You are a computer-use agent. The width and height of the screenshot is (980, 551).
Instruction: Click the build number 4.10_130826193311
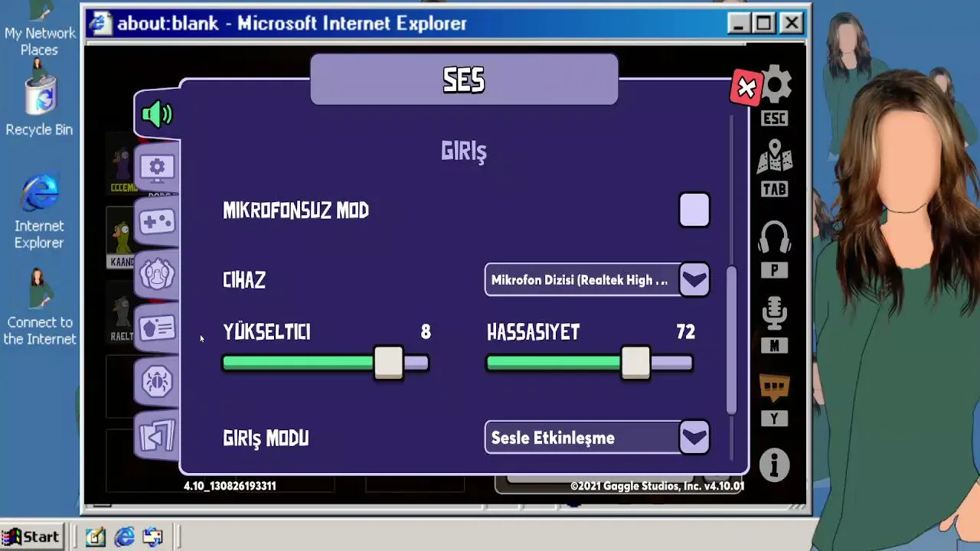coord(230,486)
